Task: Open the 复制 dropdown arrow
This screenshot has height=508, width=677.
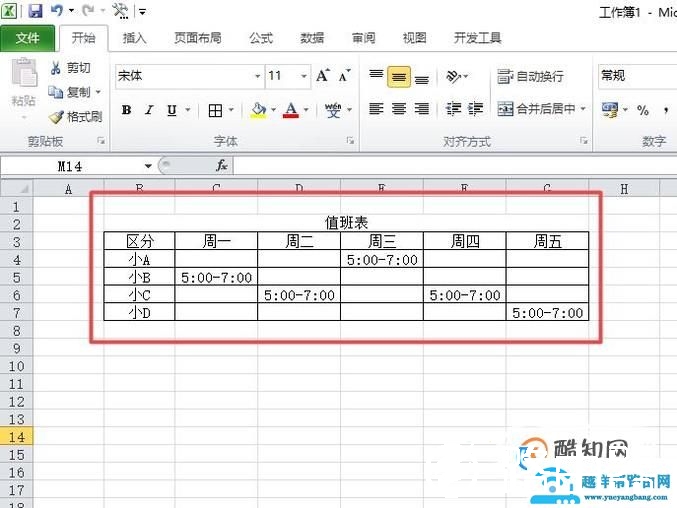Action: (x=98, y=92)
